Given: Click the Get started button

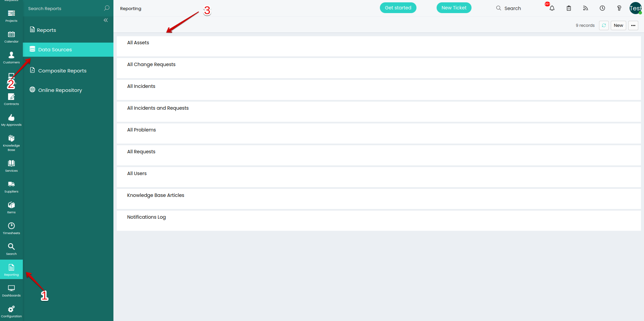Looking at the screenshot, I should coord(398,8).
